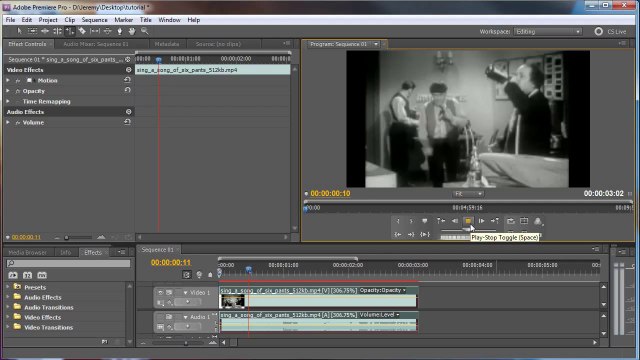Expand Presets folder
The image size is (640, 360).
coord(8,287)
